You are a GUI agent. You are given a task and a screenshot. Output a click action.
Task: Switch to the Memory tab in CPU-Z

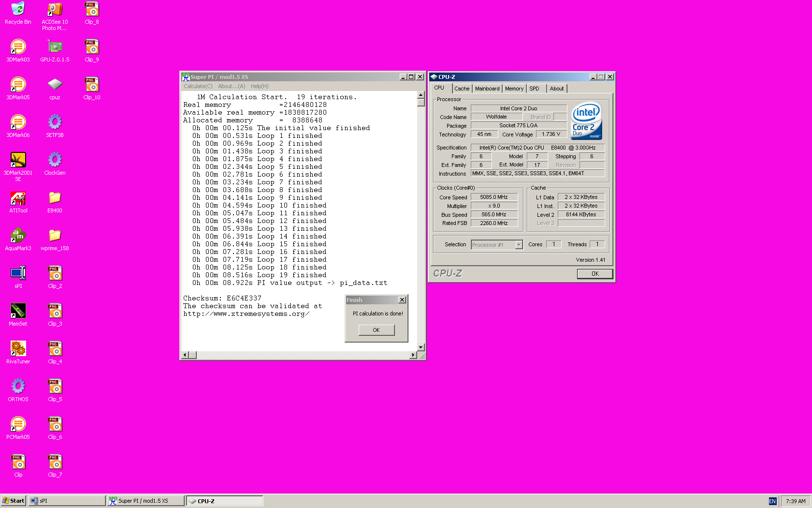[514, 89]
